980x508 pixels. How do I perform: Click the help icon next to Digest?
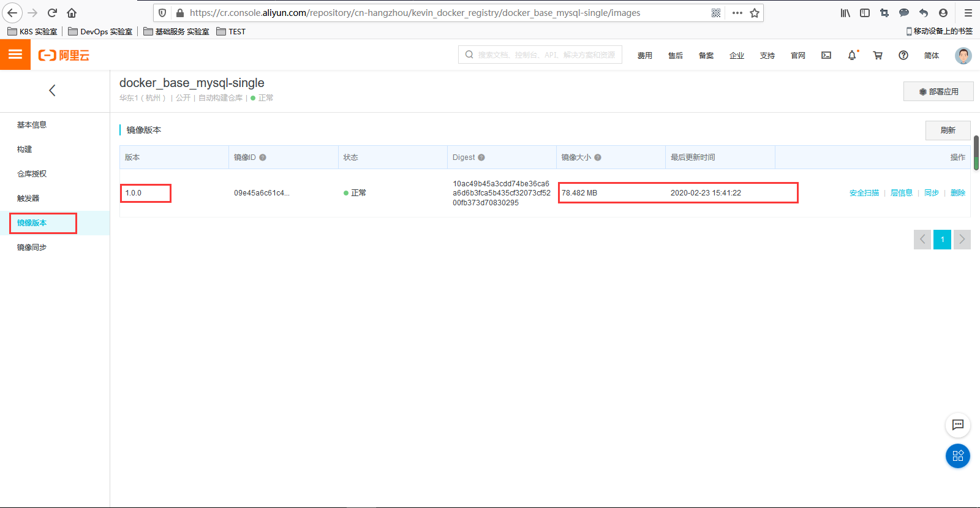tap(481, 157)
